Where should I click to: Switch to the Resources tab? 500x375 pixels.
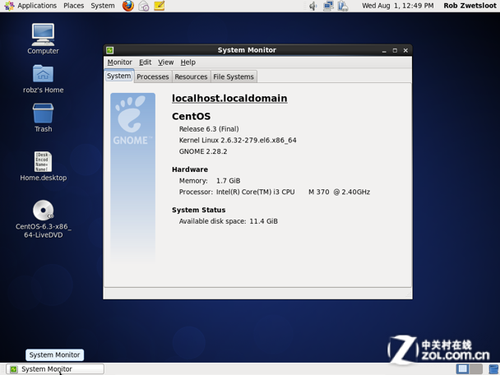[x=191, y=77]
